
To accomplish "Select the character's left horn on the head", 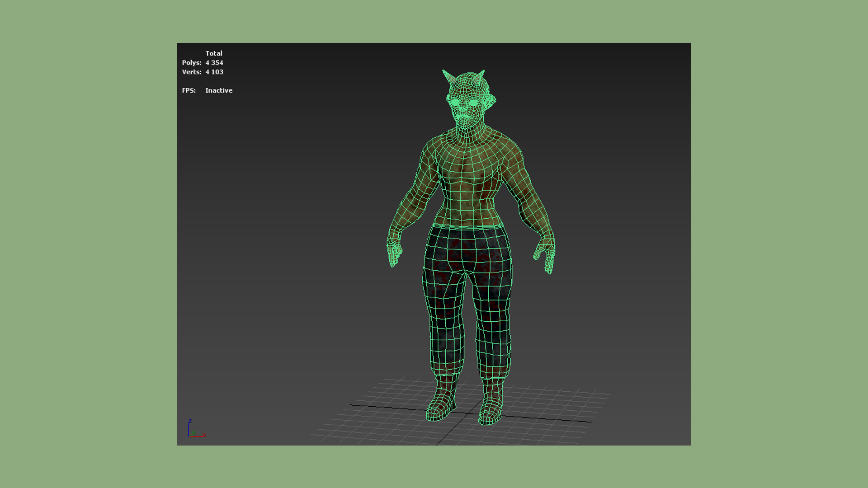I will pos(449,77).
